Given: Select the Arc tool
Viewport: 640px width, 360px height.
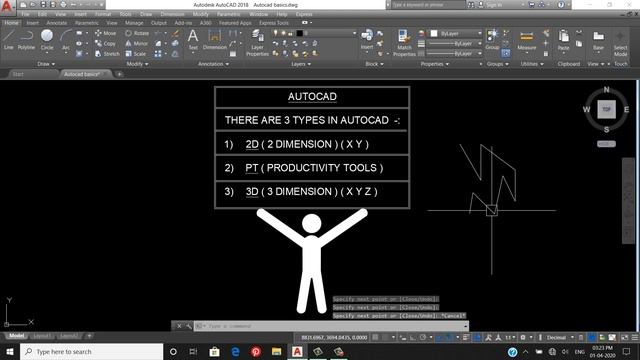Looking at the screenshot, I should tap(66, 40).
